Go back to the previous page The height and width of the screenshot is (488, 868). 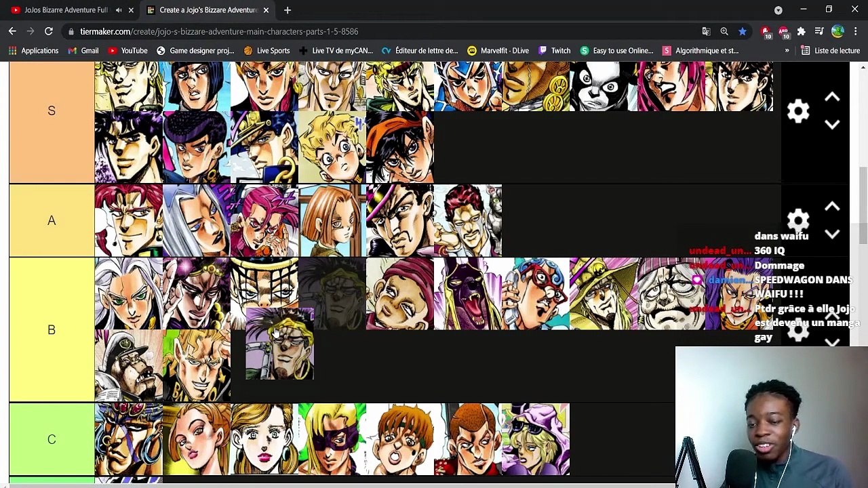coord(12,31)
